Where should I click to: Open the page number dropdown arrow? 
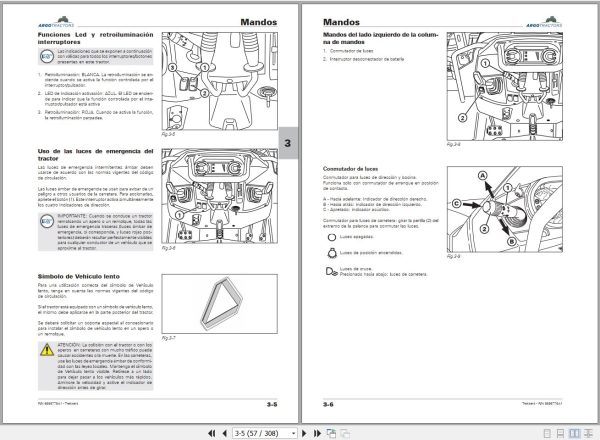point(293,433)
